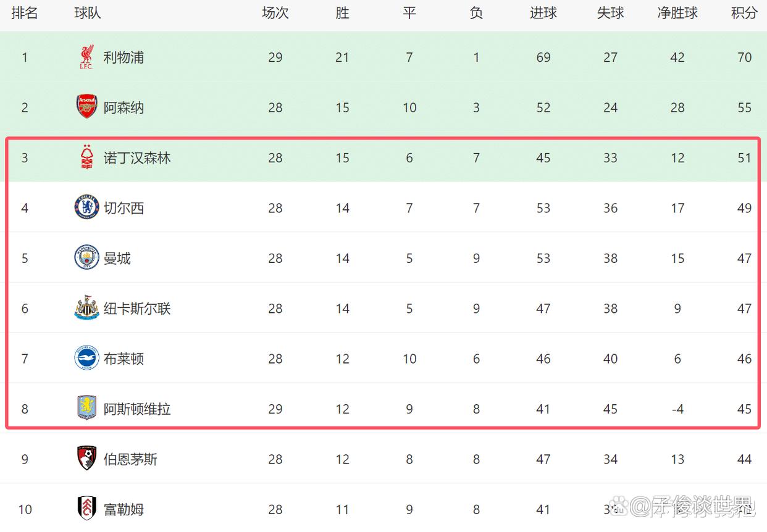Click the 排名 column header
This screenshot has width=767, height=532.
pos(25,13)
